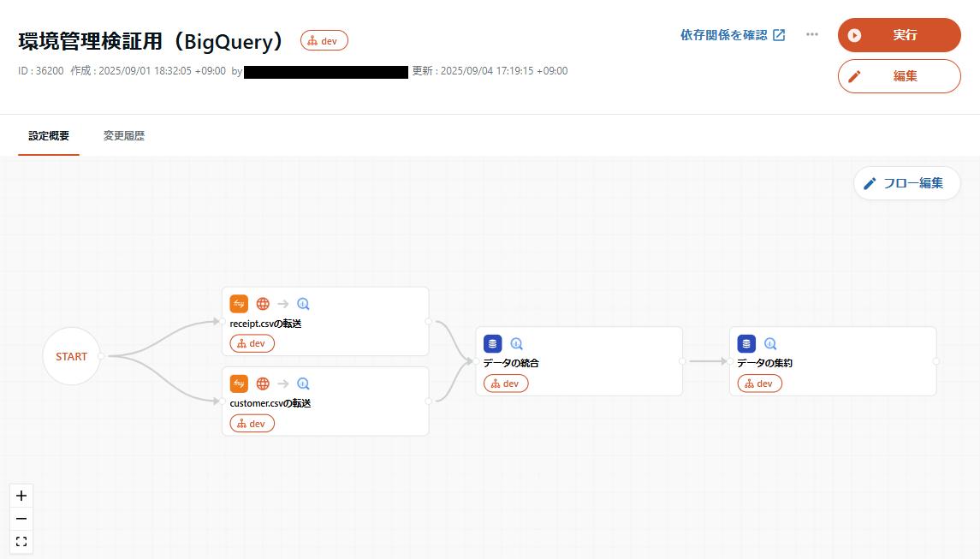This screenshot has height=559, width=980.
Task: Open フロー編集 flow editor
Action: point(906,183)
